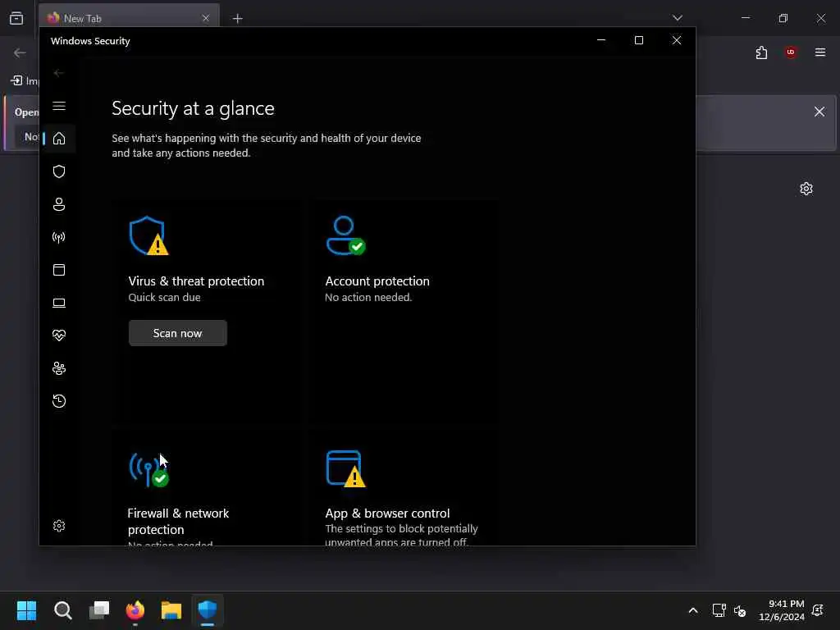Open the Virus & threat protection heading
Image resolution: width=840 pixels, height=630 pixels.
point(196,281)
